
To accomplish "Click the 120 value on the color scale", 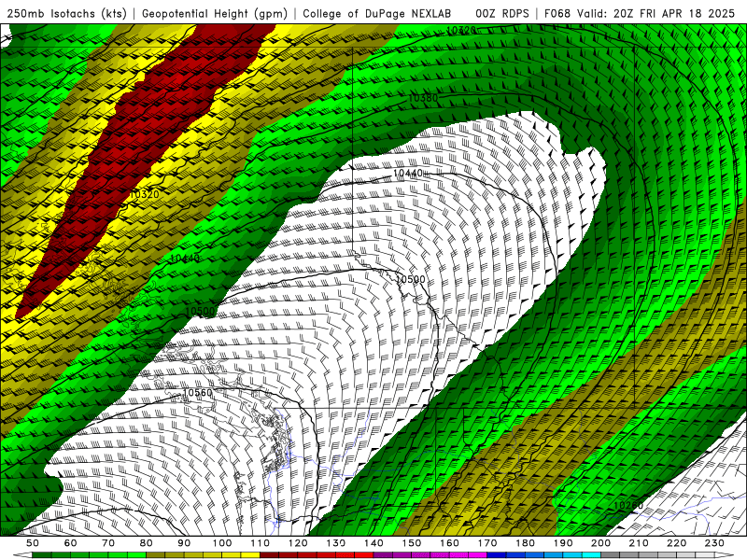I will click(298, 543).
